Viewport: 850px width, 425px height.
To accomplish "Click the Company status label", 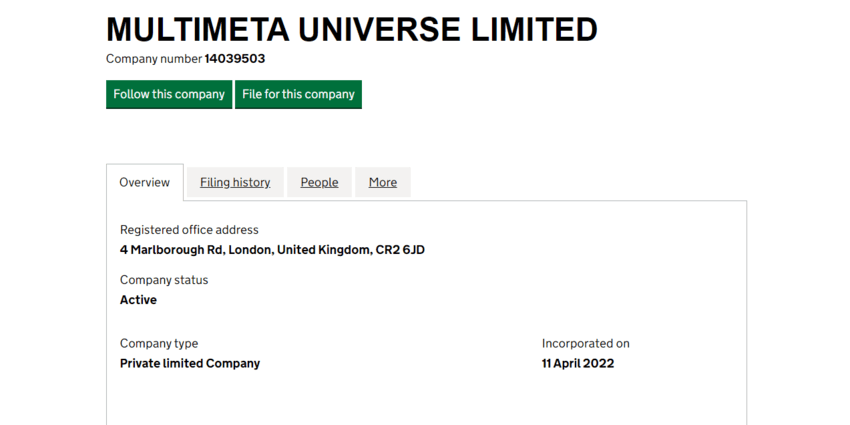I will click(x=164, y=280).
